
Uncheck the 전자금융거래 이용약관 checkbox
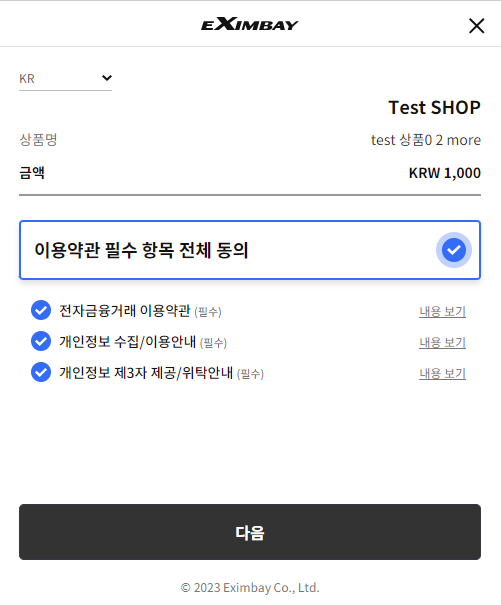tap(41, 310)
